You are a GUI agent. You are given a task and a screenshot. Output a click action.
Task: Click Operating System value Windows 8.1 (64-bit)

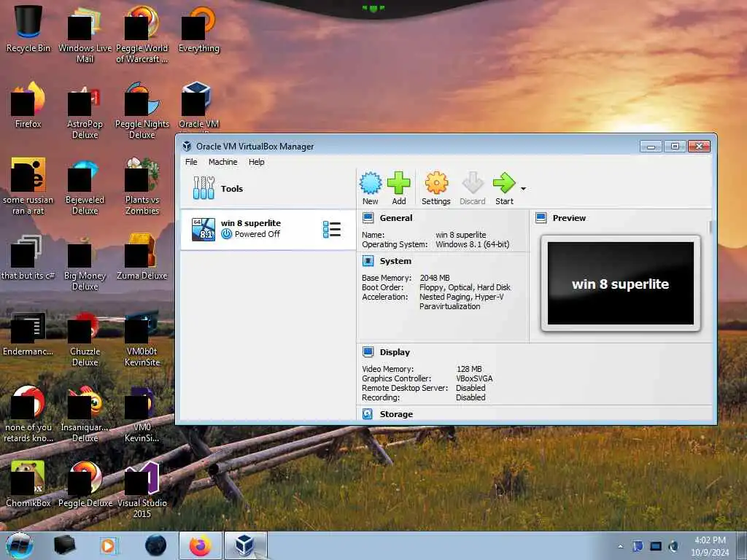(472, 244)
